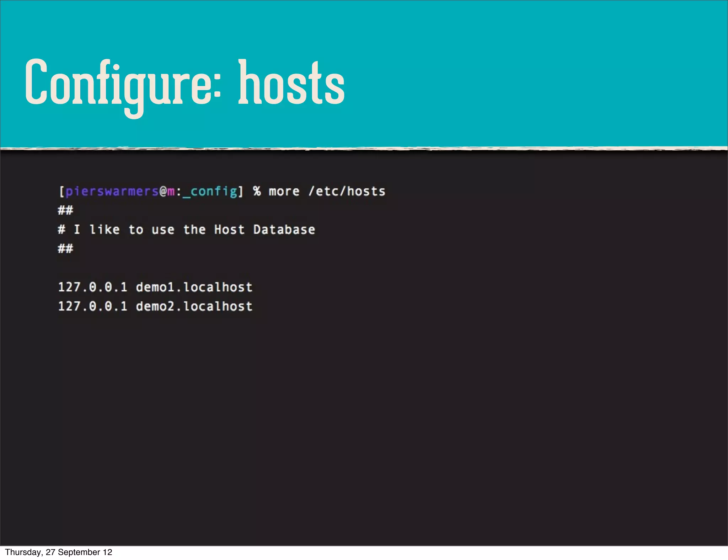Click the 'pierswarmers' username in the prompt
Viewport: 728px width, 560px height.
pyautogui.click(x=112, y=192)
